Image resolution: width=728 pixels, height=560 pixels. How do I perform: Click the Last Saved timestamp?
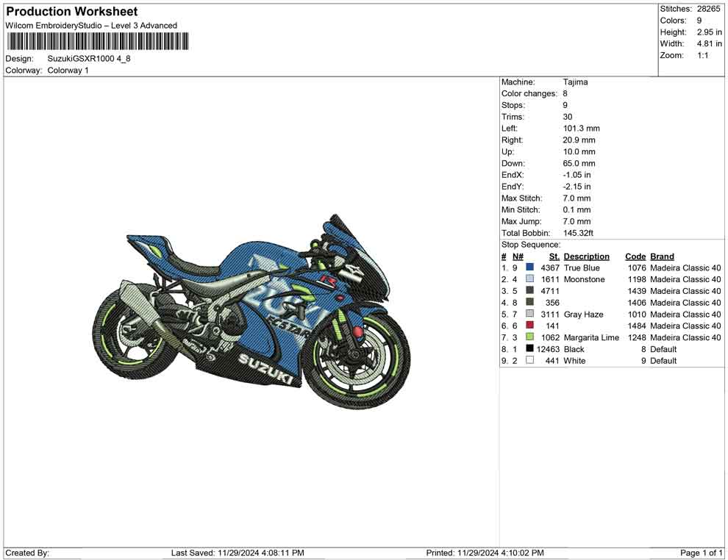pyautogui.click(x=238, y=553)
